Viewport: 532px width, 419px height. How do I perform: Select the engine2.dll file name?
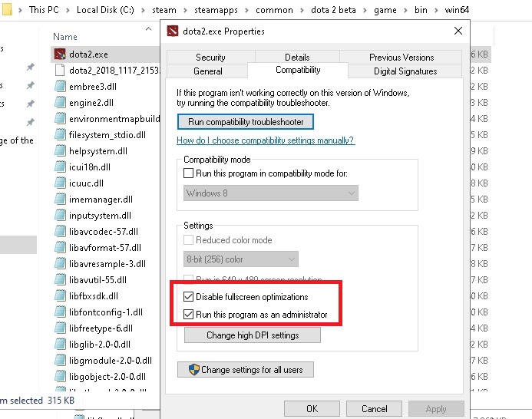(x=91, y=103)
